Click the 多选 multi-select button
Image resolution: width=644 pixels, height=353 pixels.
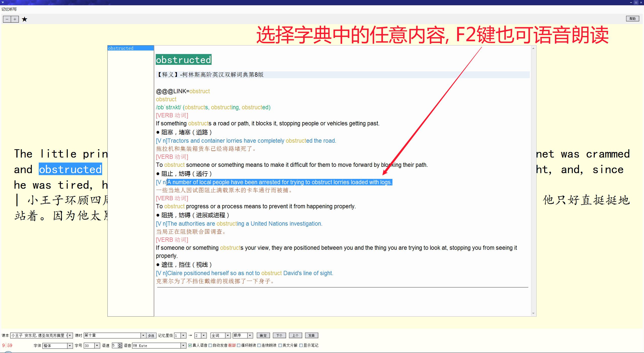point(151,335)
